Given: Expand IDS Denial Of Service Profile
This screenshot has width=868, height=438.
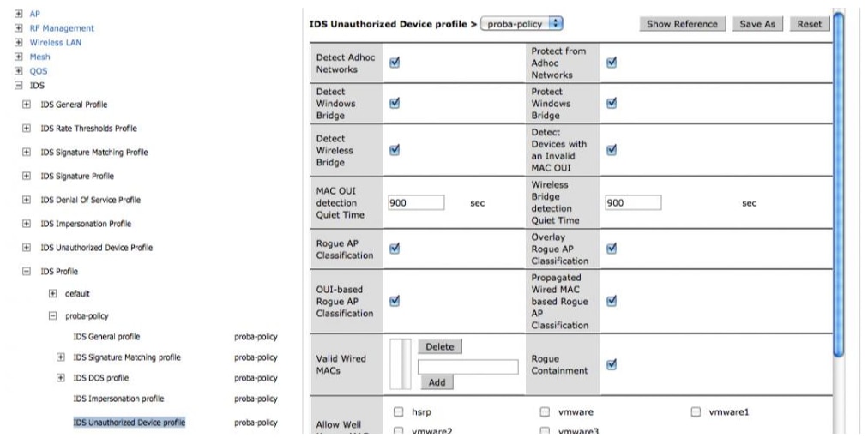Looking at the screenshot, I should coord(27,200).
